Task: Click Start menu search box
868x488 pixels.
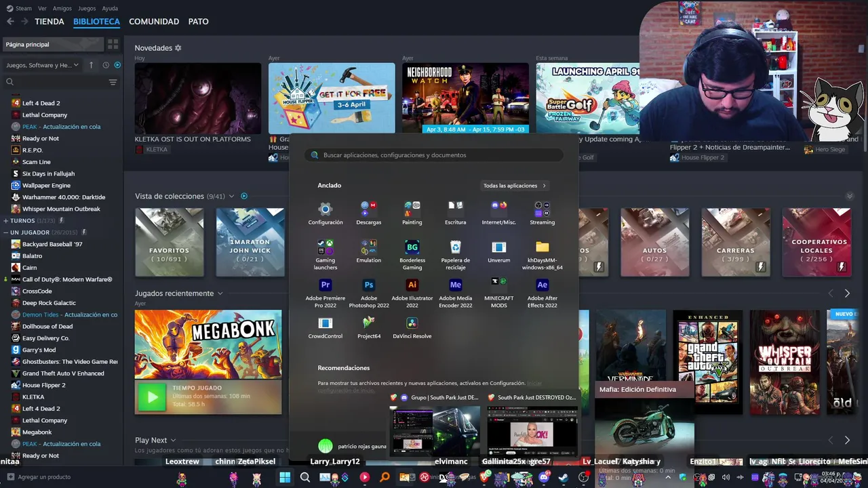Action: click(434, 155)
